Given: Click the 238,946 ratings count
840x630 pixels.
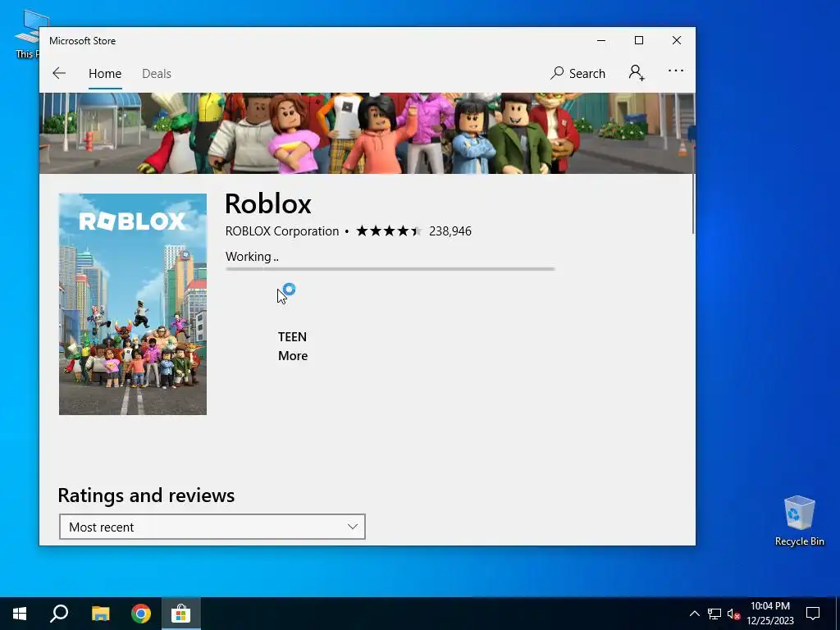Looking at the screenshot, I should click(450, 231).
